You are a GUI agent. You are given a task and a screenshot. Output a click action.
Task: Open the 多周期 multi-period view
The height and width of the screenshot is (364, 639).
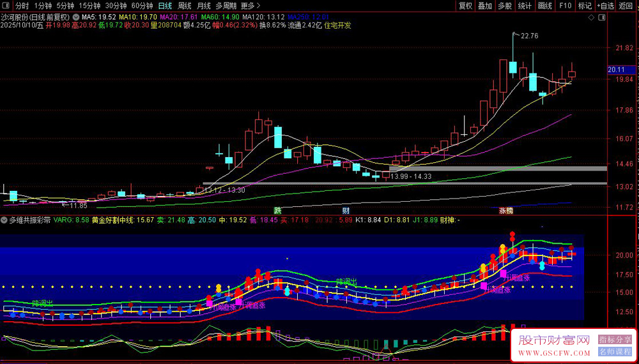click(x=226, y=6)
